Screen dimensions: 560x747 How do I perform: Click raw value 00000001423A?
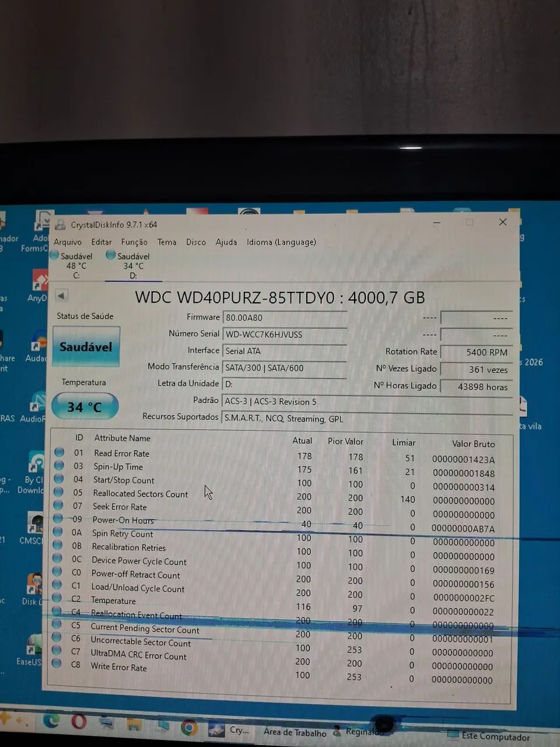[x=463, y=459]
